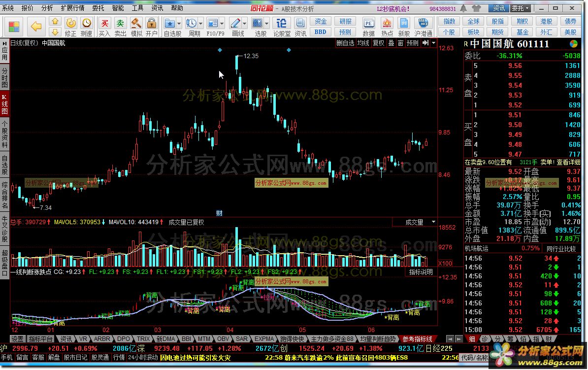Viewport: 588px width, 370px height.
Task: Open the 扩展行情 menu
Action: click(x=72, y=8)
